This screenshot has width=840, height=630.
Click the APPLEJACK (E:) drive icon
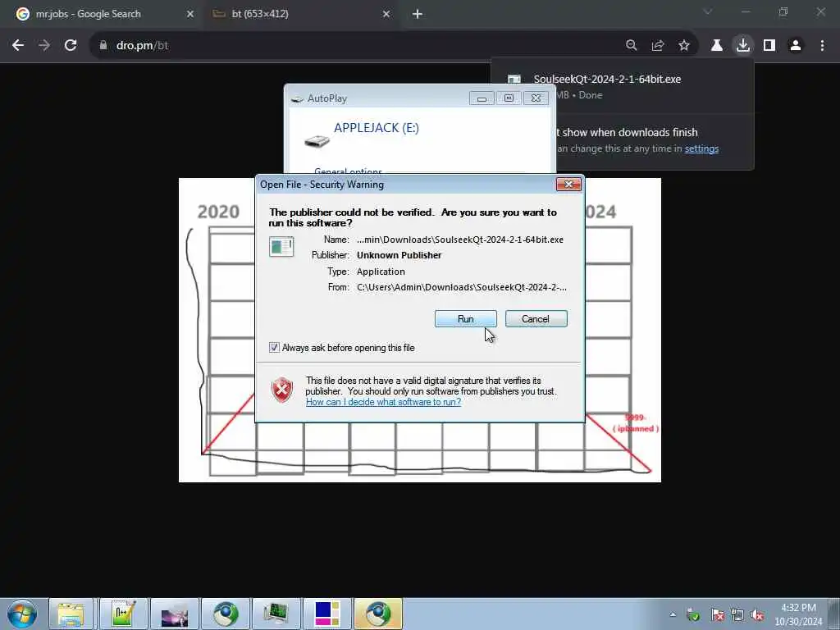click(x=317, y=141)
